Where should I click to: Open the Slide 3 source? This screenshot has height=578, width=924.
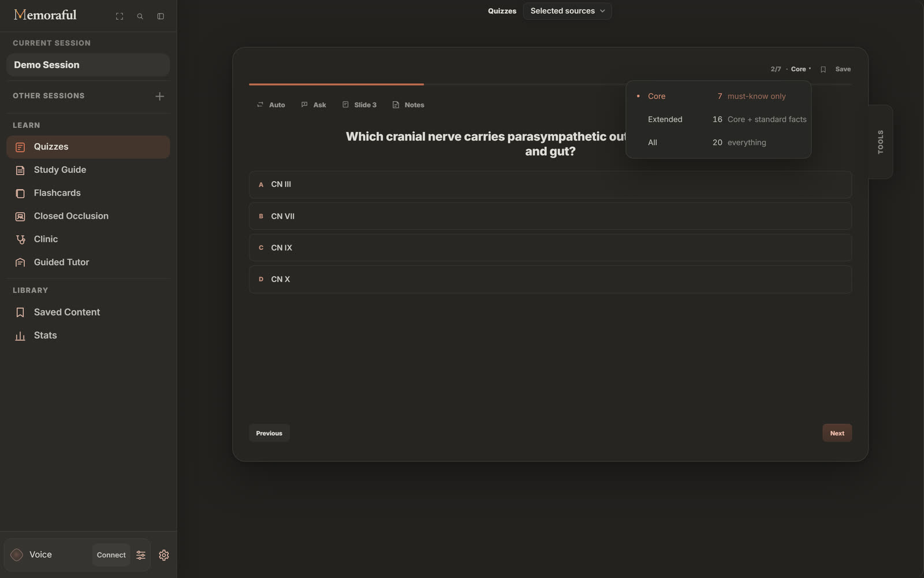(x=359, y=105)
